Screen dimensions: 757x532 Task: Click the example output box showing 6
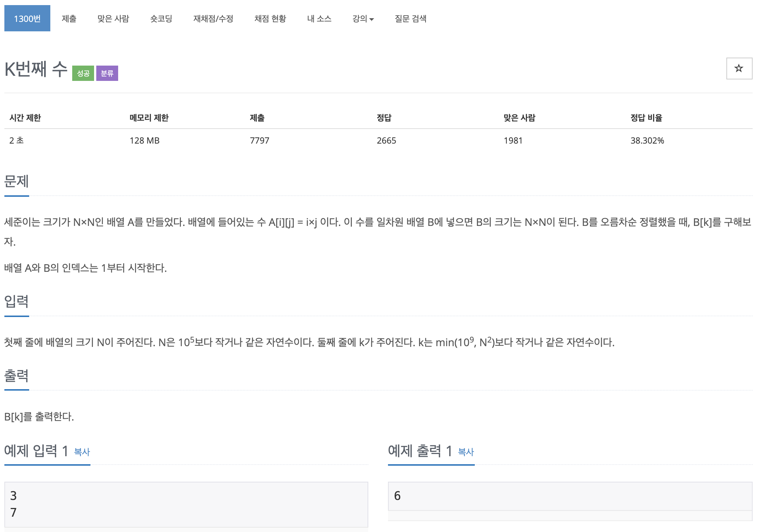570,496
